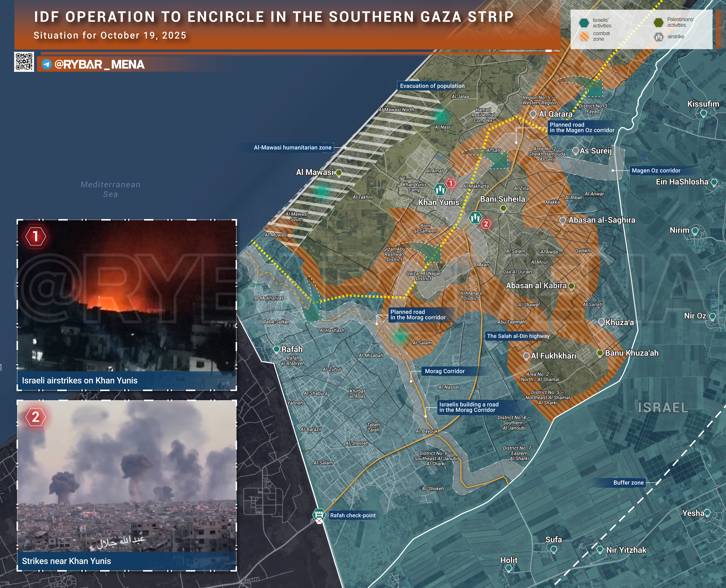Viewport: 726px width, 588px height.
Task: Click the airstrike icon at Khan Yunis camp
Action: 440,190
